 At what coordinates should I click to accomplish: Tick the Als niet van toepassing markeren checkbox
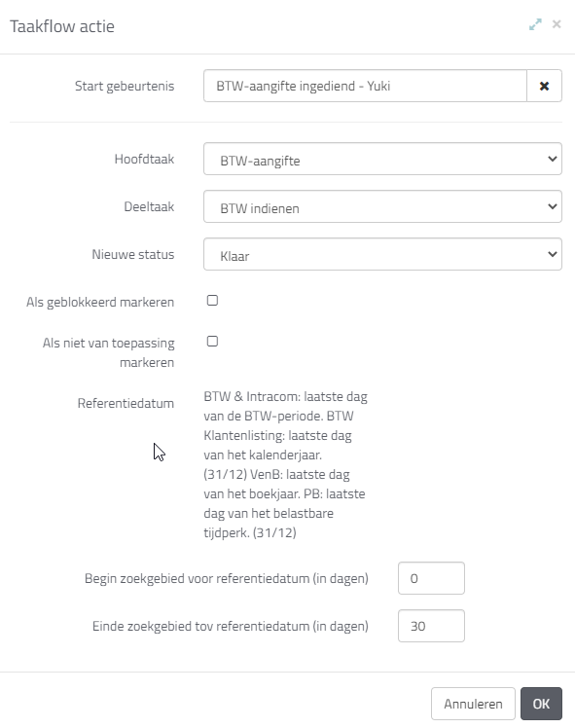212,342
